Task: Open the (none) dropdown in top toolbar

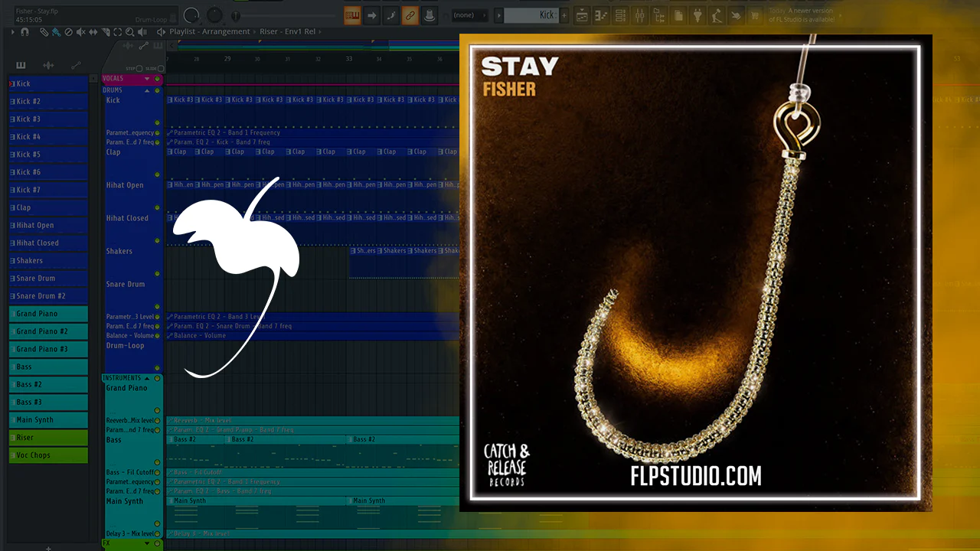Action: pos(469,15)
